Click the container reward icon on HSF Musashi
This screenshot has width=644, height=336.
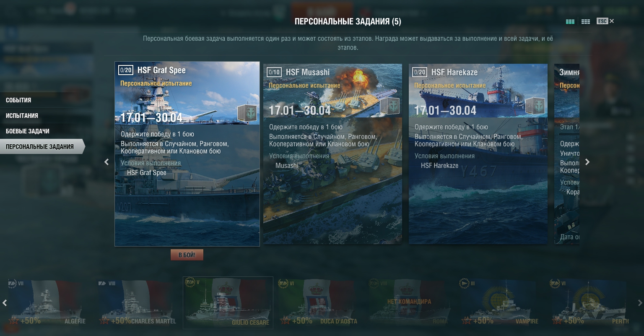(390, 106)
